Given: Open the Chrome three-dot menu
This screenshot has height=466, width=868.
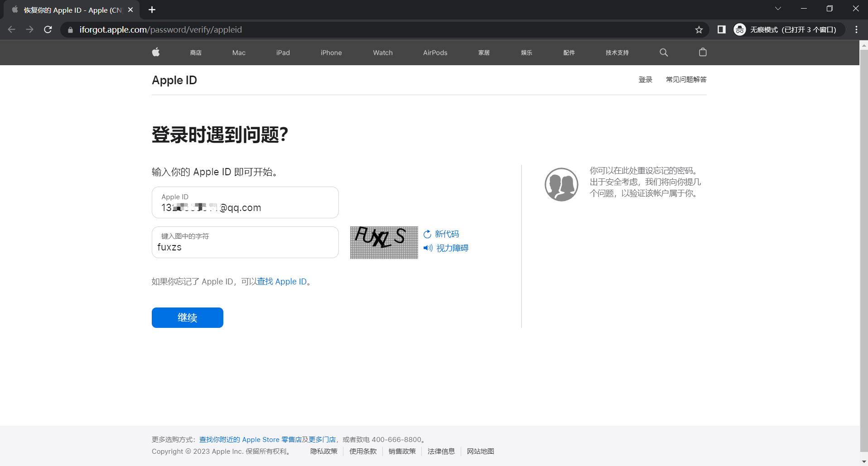Looking at the screenshot, I should 856,29.
